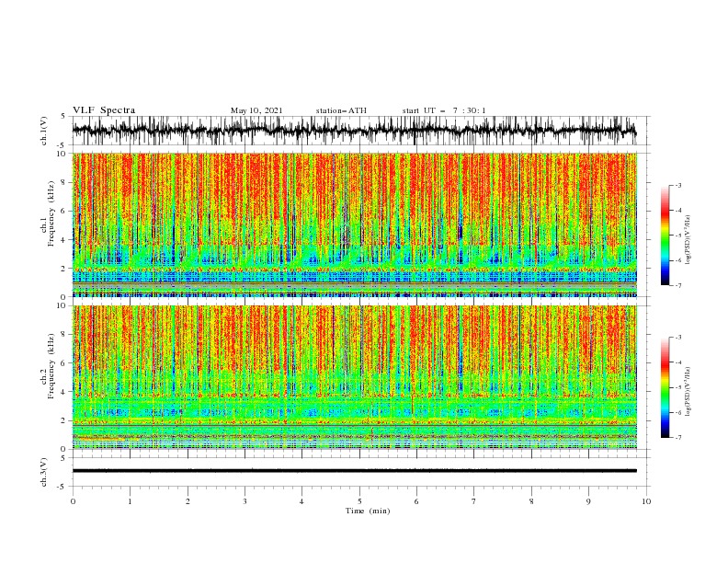Click the upper colorbar "log(PSD)(V²/Hz)" label
Screen dimensions: 728x563
(688, 240)
